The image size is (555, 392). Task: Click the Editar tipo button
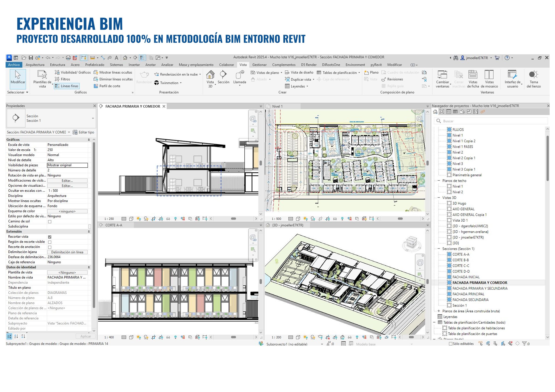click(83, 132)
